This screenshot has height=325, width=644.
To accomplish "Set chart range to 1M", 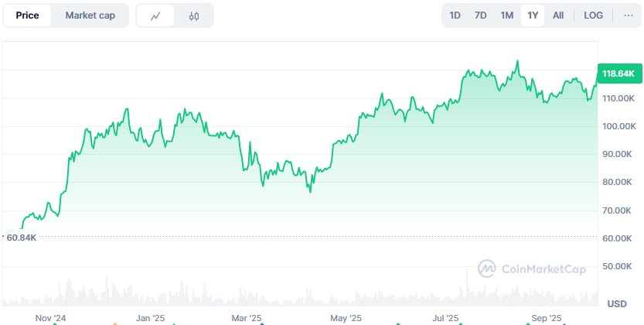I will (x=506, y=15).
